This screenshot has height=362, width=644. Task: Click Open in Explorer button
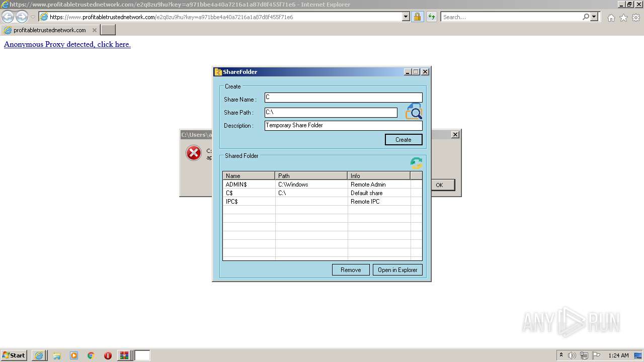click(x=397, y=270)
